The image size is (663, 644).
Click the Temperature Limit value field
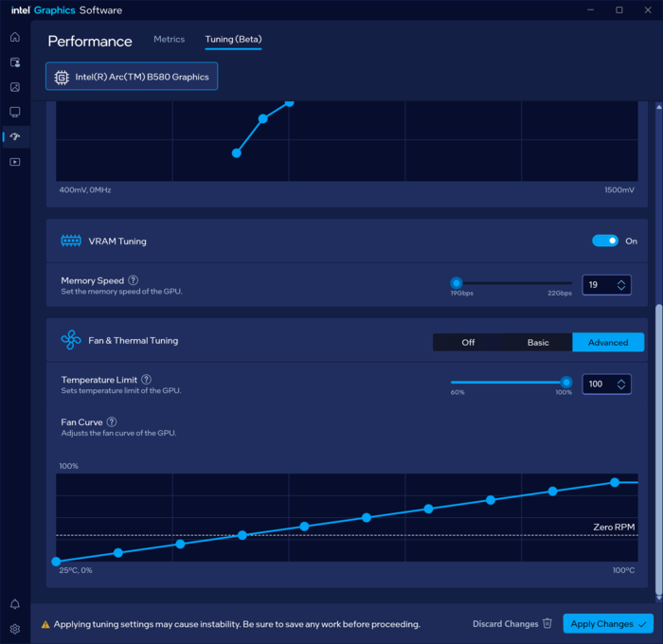tap(606, 384)
